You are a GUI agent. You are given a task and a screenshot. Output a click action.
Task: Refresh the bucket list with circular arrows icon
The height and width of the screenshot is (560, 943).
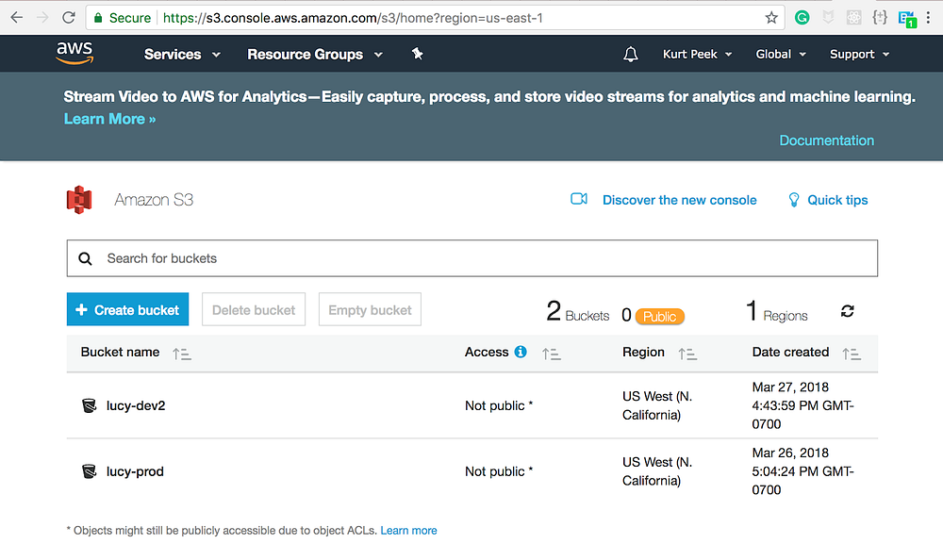(847, 310)
